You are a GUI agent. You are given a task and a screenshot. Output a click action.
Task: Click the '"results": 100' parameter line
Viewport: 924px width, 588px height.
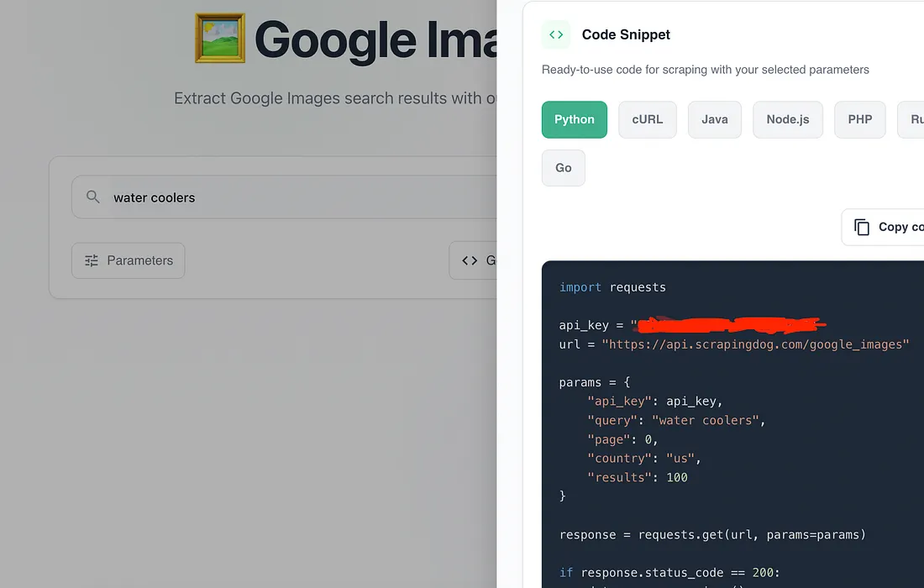(637, 477)
